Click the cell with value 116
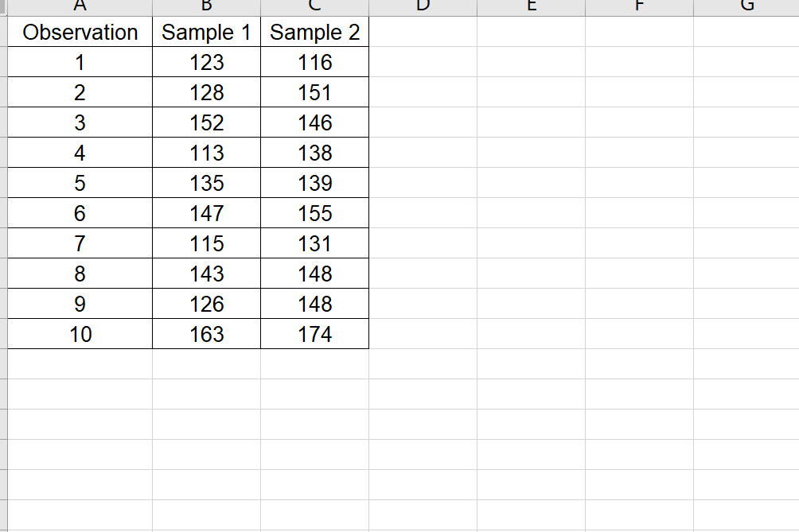799x532 pixels. click(x=314, y=62)
